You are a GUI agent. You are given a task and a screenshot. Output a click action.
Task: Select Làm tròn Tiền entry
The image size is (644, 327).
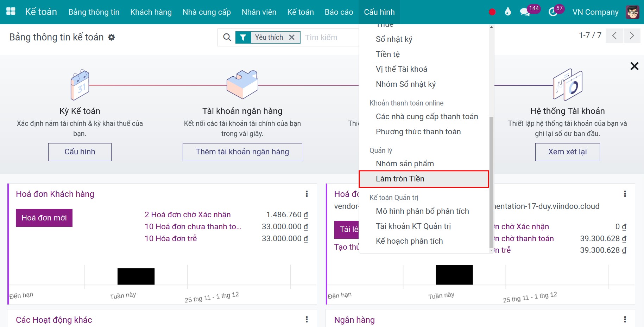click(x=424, y=179)
